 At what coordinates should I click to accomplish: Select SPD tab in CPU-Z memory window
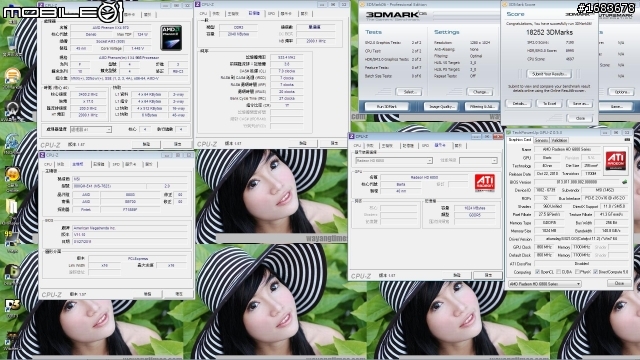click(271, 14)
